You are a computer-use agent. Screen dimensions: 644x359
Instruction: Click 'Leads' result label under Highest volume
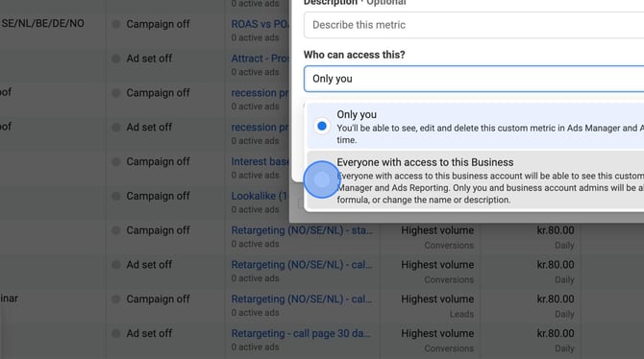[461, 314]
